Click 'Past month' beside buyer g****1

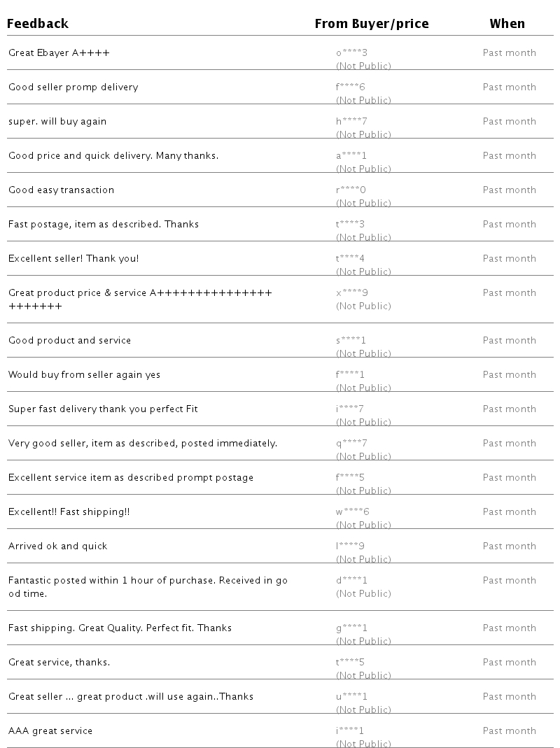point(510,628)
